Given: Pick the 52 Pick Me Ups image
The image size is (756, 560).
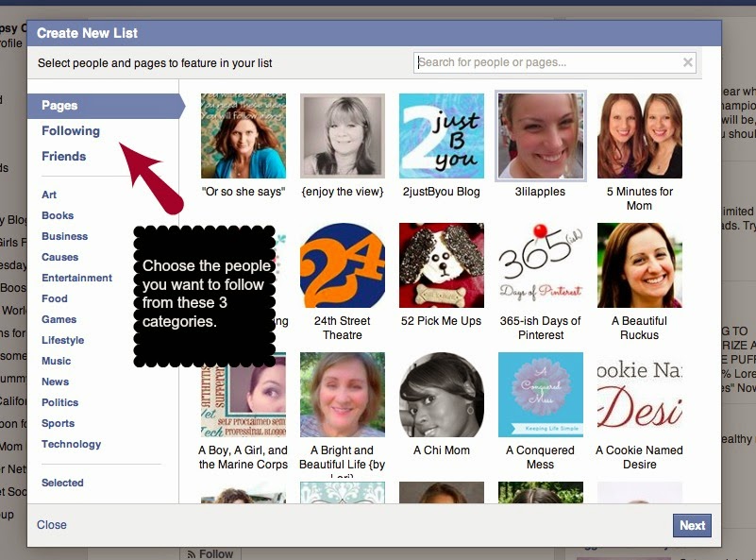Looking at the screenshot, I should [x=441, y=265].
